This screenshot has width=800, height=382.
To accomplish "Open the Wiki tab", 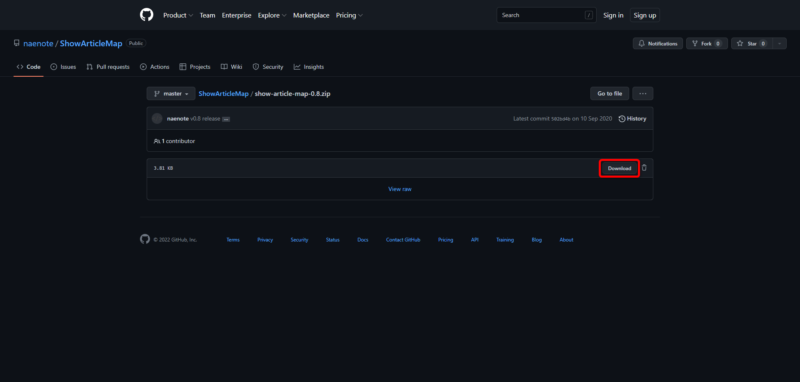I will [232, 67].
